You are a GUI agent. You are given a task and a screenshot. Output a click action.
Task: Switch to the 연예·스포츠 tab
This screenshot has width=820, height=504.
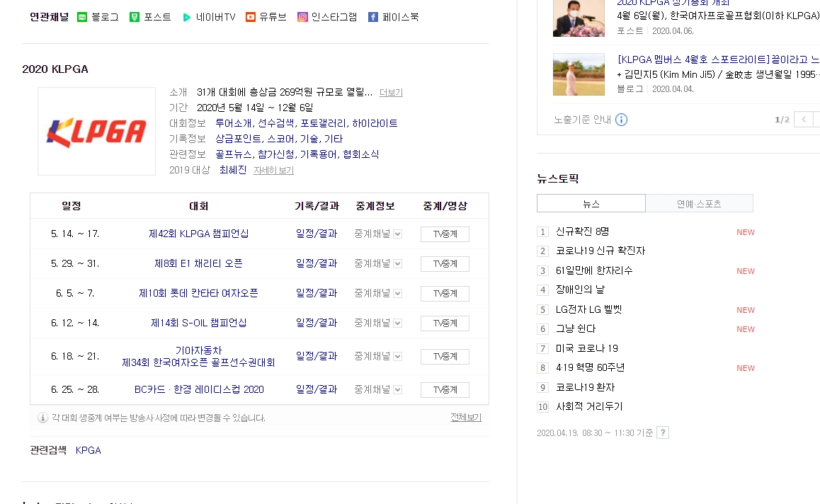tap(699, 203)
